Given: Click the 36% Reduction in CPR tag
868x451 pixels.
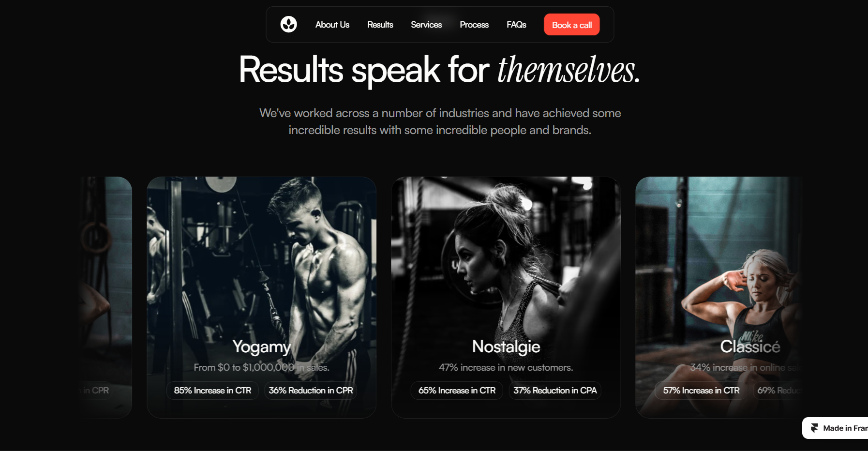Looking at the screenshot, I should pos(311,391).
